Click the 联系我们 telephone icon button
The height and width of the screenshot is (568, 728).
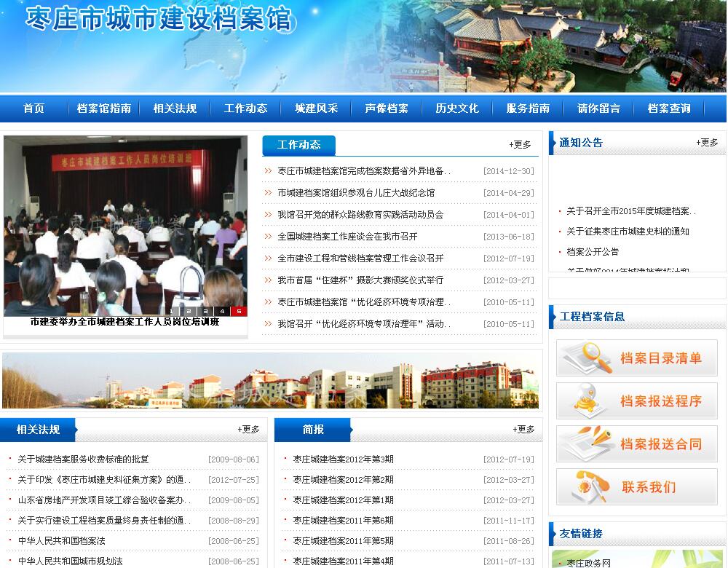coord(636,487)
